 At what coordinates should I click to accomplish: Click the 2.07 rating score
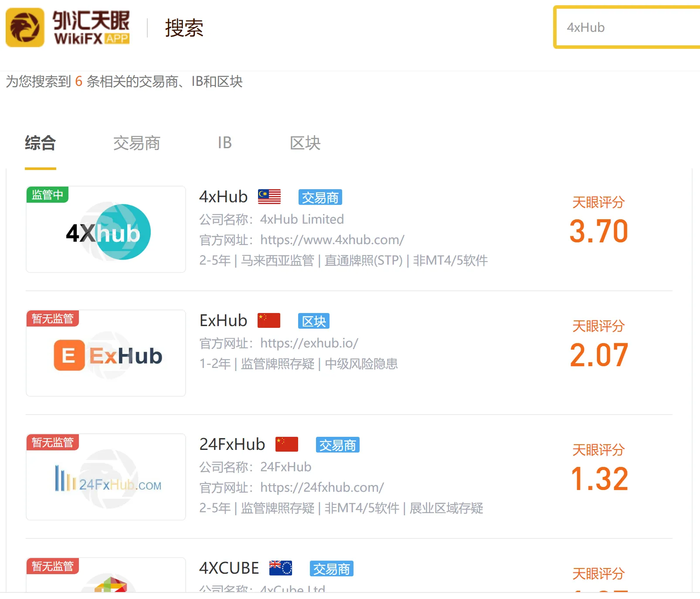click(x=599, y=355)
